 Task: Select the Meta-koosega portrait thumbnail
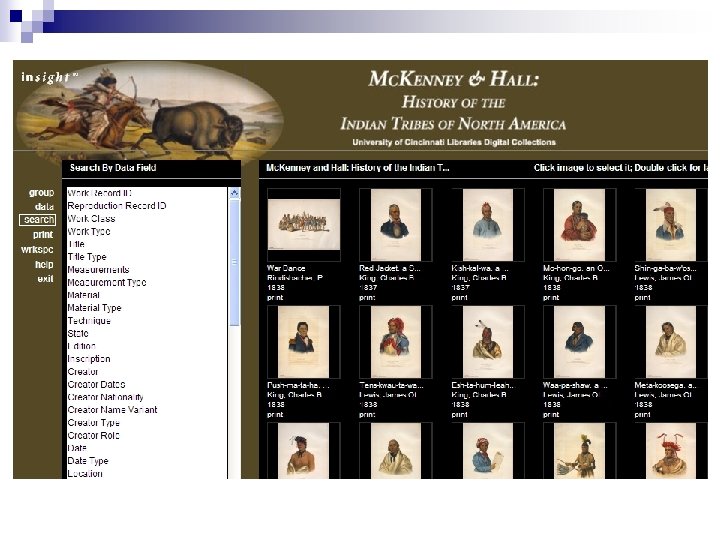(671, 342)
